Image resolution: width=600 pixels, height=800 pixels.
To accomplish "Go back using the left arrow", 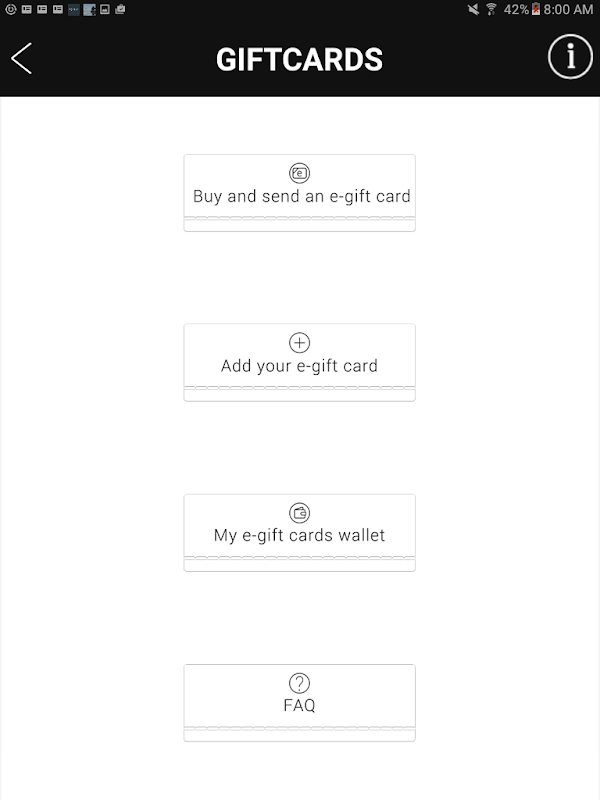I will click(22, 58).
